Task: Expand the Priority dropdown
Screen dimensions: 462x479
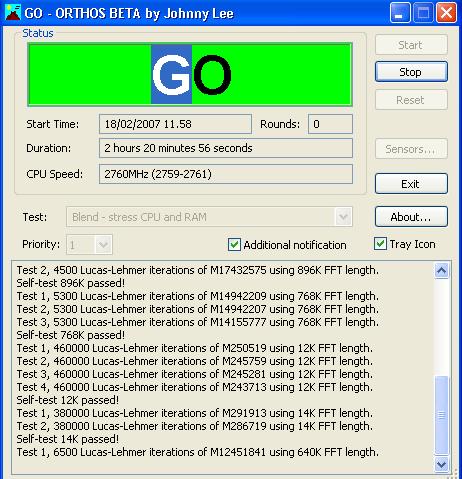Action: pyautogui.click(x=103, y=245)
